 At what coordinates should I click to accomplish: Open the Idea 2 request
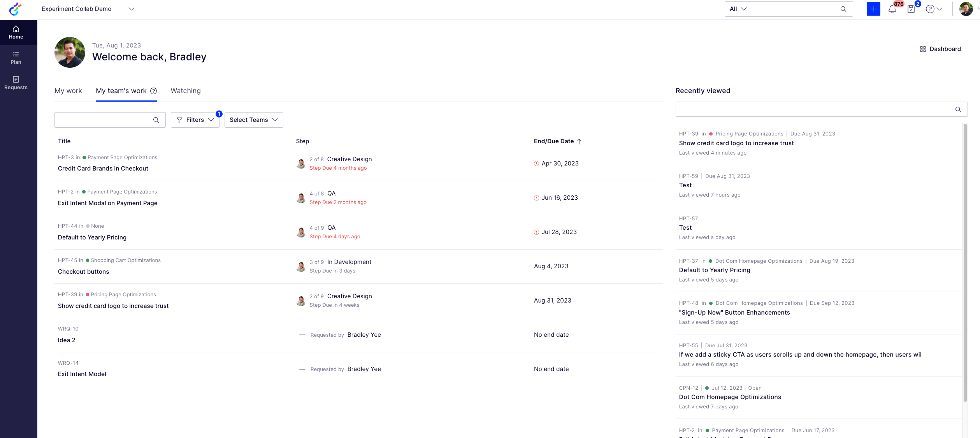[x=67, y=340]
